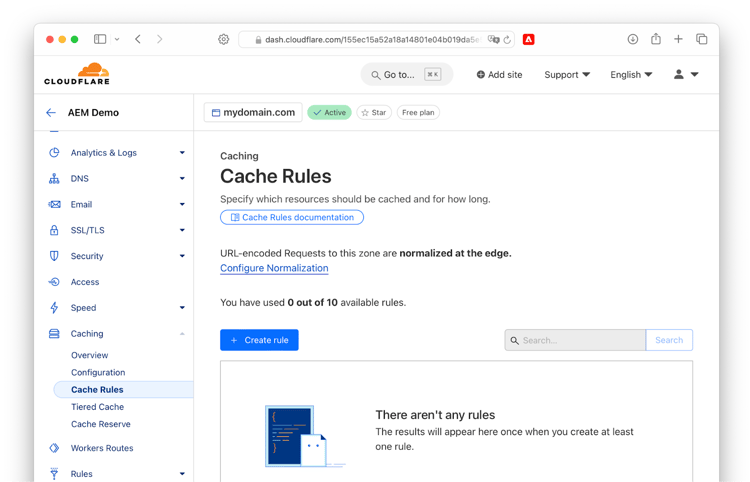Open the sidebar toggle dropdown chevron in Safari
This screenshot has width=750, height=482.
coord(117,39)
